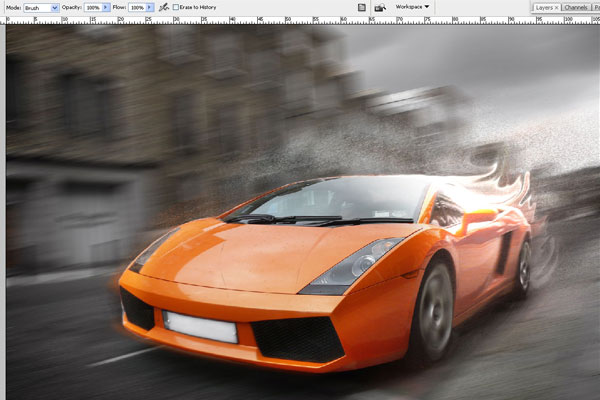Click the orange car image on canvas
Image resolution: width=600 pixels, height=400 pixels.
coord(325,276)
